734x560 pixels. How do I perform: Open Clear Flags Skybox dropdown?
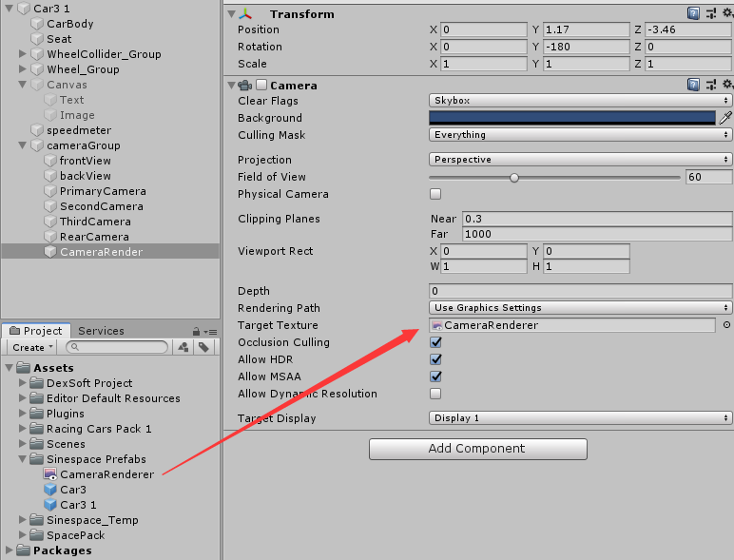580,100
